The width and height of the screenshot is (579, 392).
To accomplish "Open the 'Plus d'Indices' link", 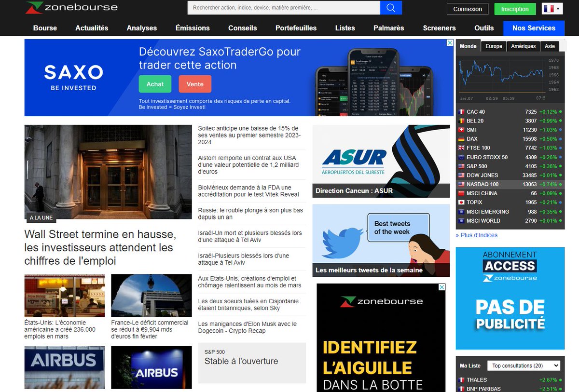I will click(477, 235).
